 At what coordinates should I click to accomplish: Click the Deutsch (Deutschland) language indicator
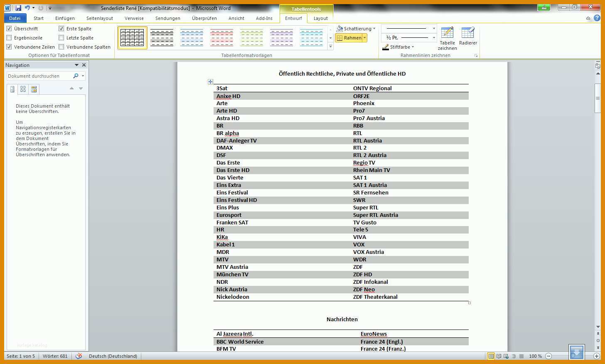click(113, 356)
